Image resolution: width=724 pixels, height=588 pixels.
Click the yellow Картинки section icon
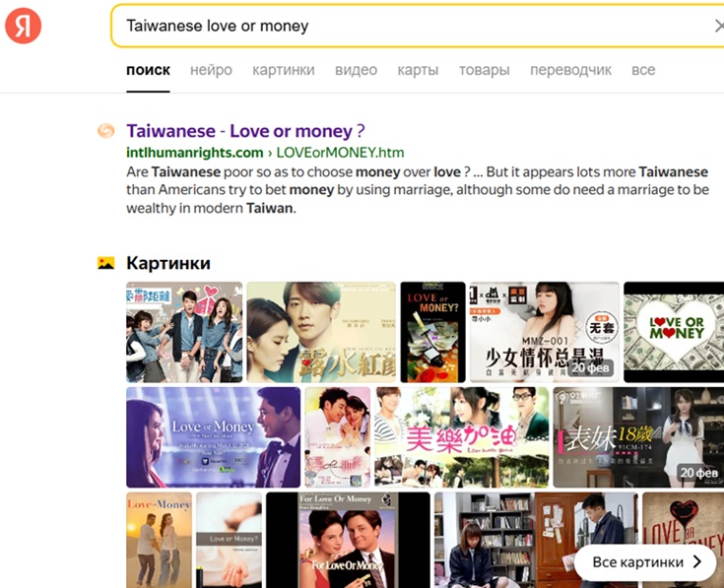(105, 263)
